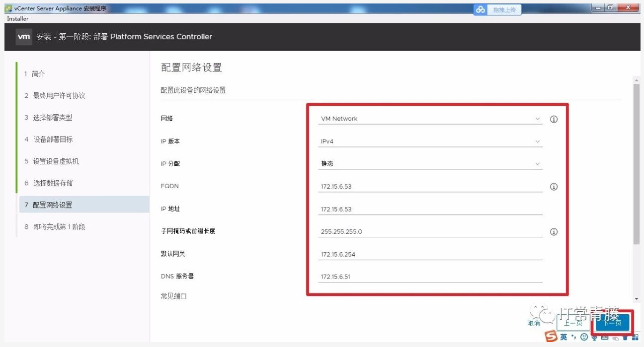644x347 pixels.
Task: Toggle Chinese/English with the 英 indicator
Action: tap(563, 337)
